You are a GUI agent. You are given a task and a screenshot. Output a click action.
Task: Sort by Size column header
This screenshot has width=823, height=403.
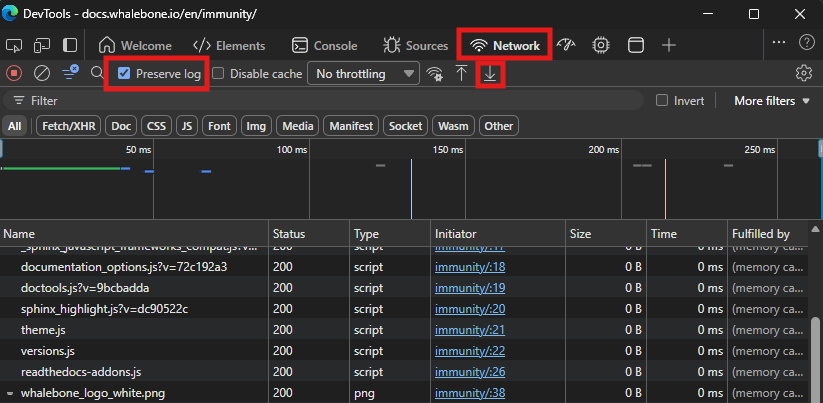pyautogui.click(x=606, y=234)
